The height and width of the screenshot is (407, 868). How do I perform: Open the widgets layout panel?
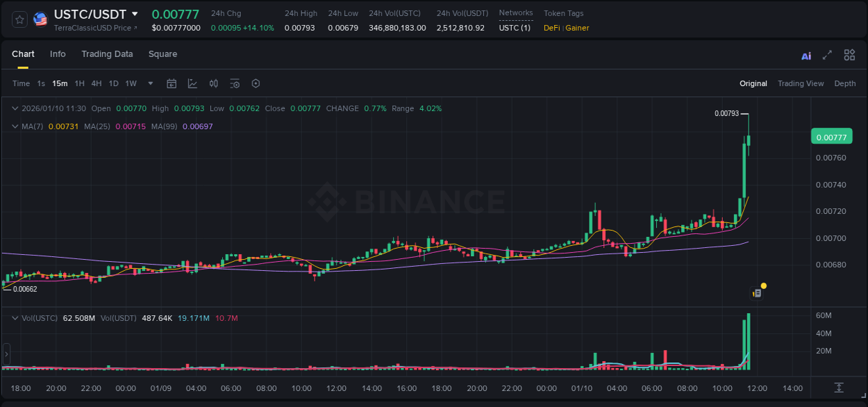[x=849, y=55]
